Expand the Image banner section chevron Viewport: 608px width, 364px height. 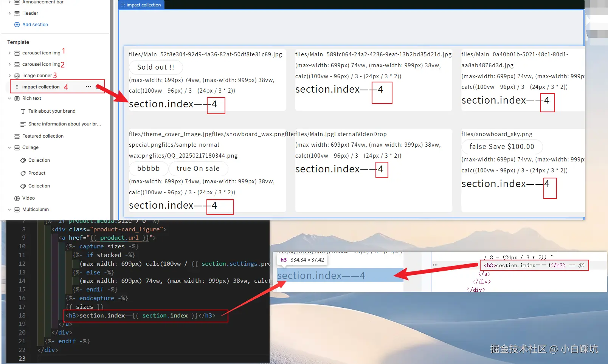pos(9,76)
